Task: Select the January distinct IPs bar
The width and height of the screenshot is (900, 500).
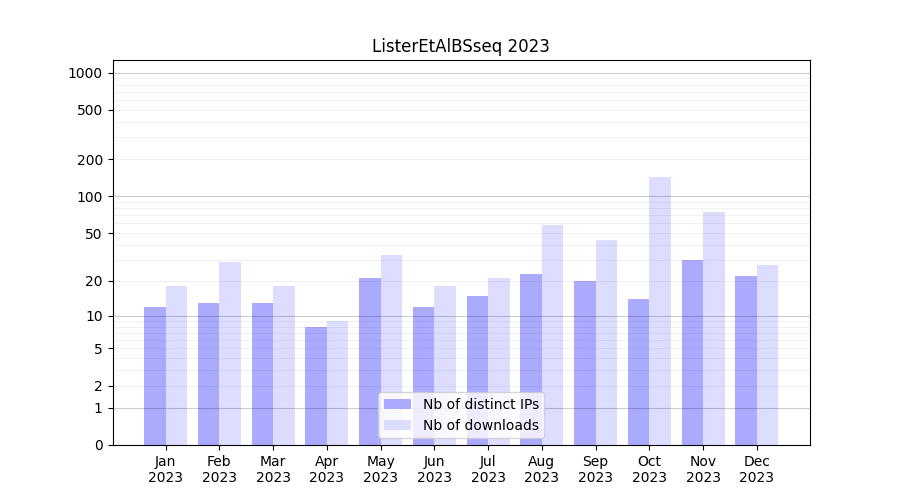Action: pyautogui.click(x=155, y=375)
